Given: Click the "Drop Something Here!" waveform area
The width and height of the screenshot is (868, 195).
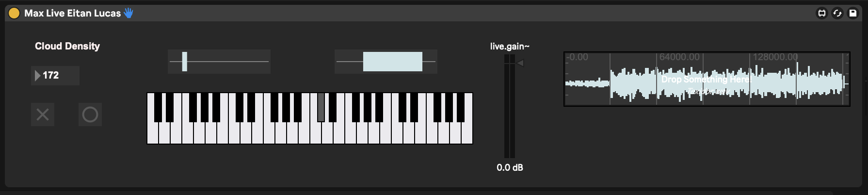Looking at the screenshot, I should (x=706, y=80).
